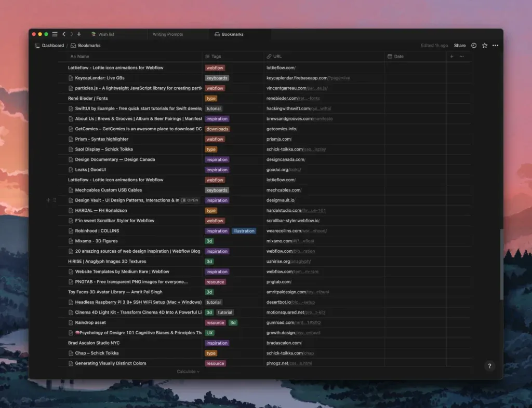Select 'Headless Raspberry Pi 3 B+' row

pos(138,302)
